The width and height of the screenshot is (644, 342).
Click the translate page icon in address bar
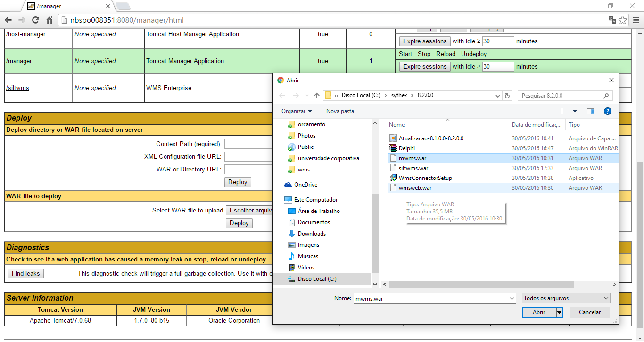coord(612,20)
